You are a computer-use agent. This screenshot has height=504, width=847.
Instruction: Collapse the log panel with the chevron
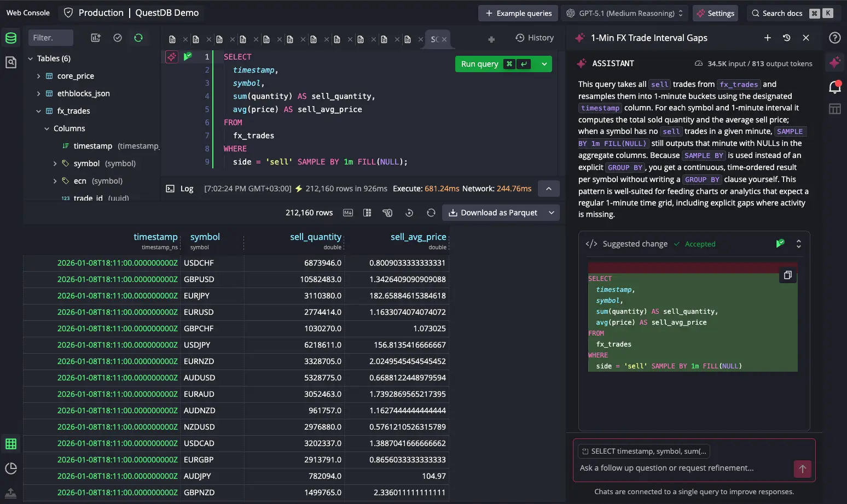[549, 189]
